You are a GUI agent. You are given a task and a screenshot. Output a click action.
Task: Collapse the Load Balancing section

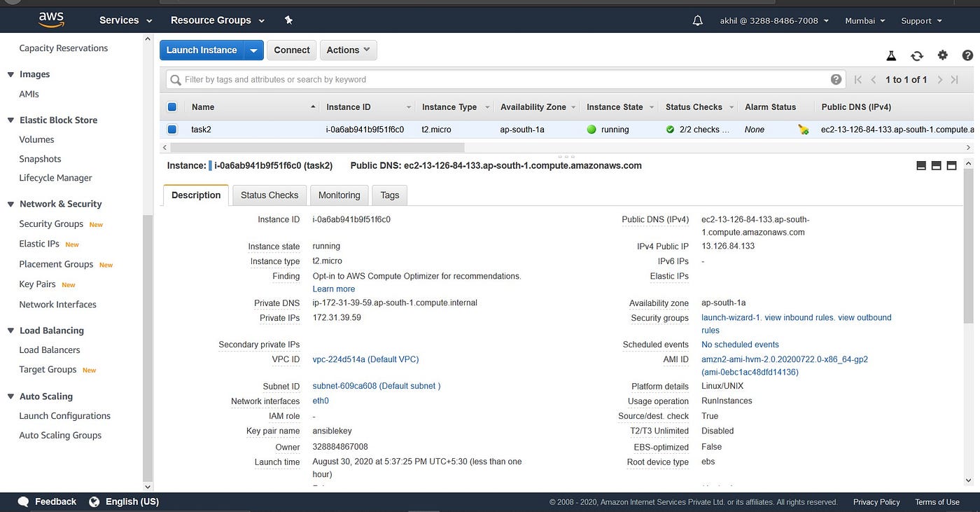point(10,331)
